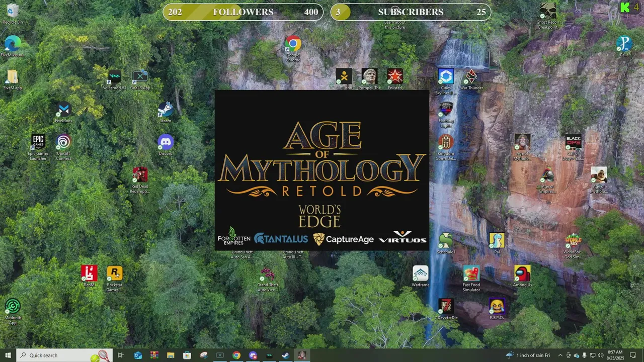644x362 pixels.
Task: Open the Discord desktop shortcut
Action: click(x=166, y=145)
